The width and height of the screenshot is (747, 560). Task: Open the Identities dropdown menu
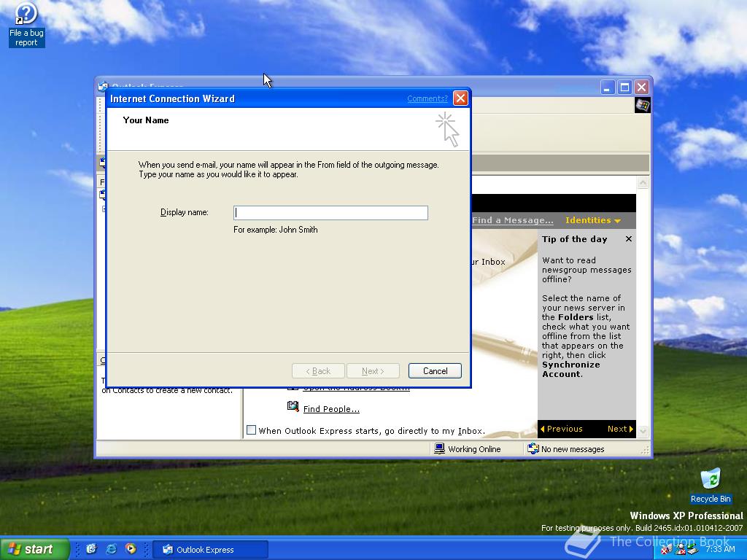click(592, 220)
